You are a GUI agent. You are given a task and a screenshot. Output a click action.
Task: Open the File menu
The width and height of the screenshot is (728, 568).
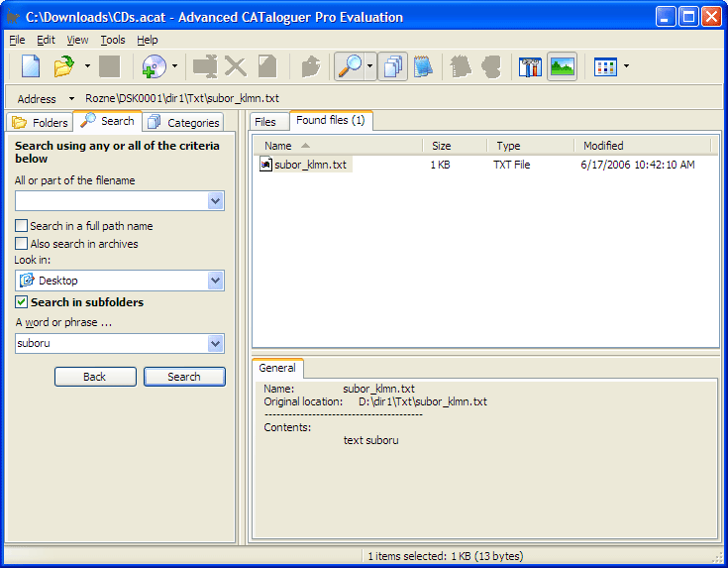pos(17,40)
